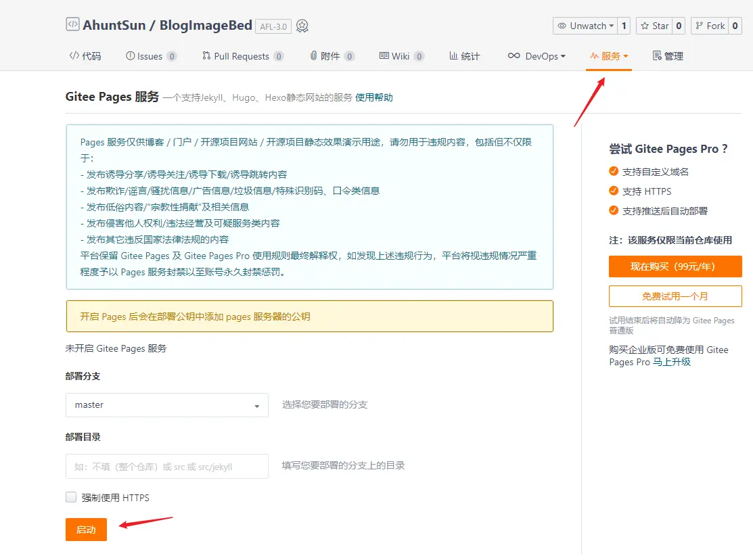The height and width of the screenshot is (560, 753).
Task: Click the Star button star icon
Action: [x=645, y=26]
